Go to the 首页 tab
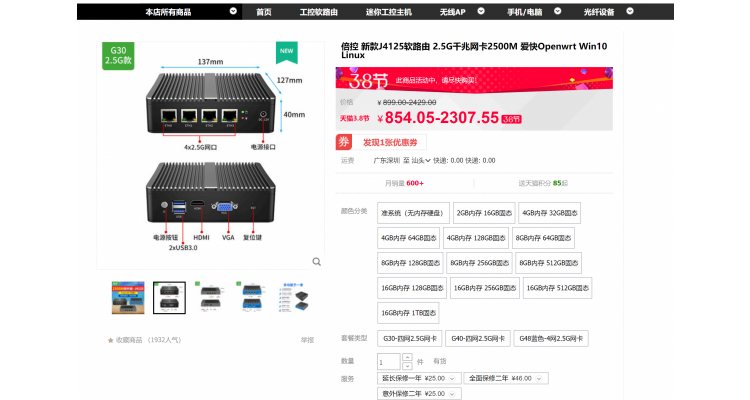The image size is (750, 400). pos(264,12)
